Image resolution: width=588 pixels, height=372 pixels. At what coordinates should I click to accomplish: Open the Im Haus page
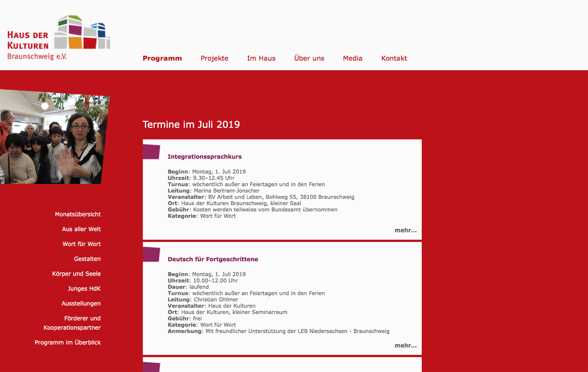[261, 58]
